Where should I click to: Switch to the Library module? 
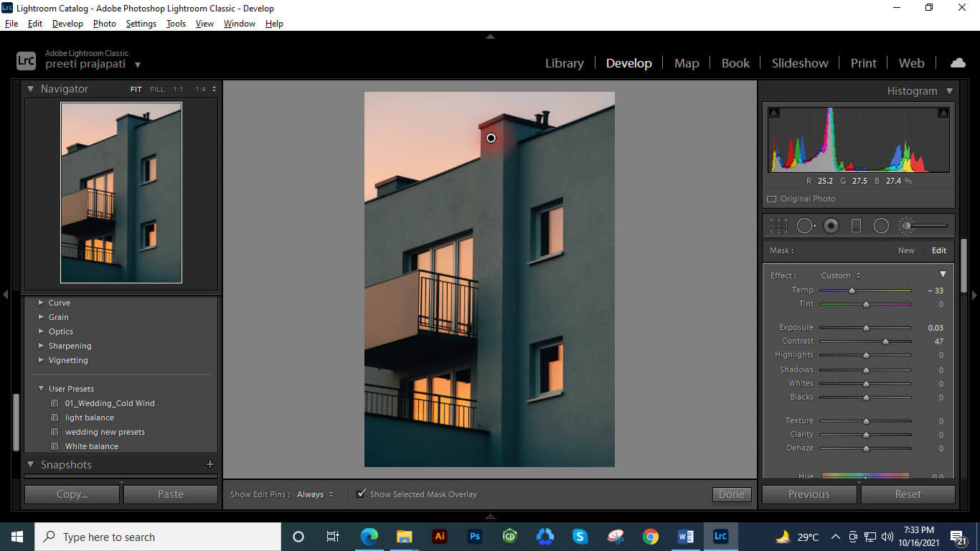click(564, 62)
